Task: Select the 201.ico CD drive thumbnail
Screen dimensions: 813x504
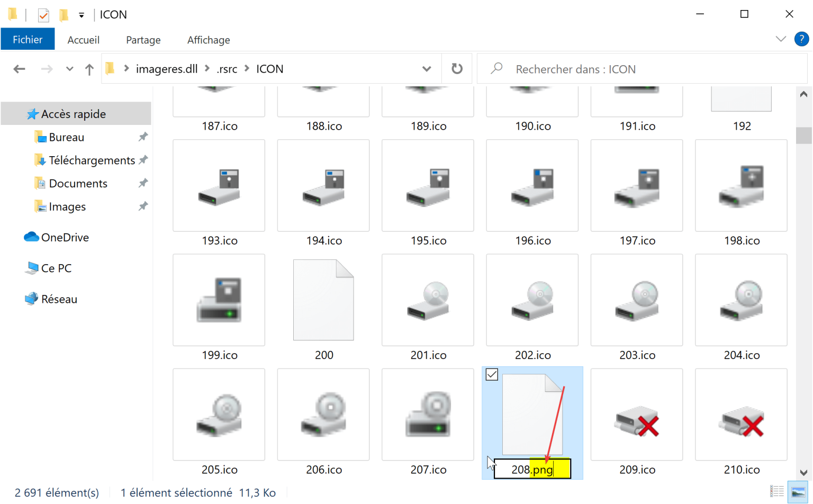Action: (x=427, y=300)
